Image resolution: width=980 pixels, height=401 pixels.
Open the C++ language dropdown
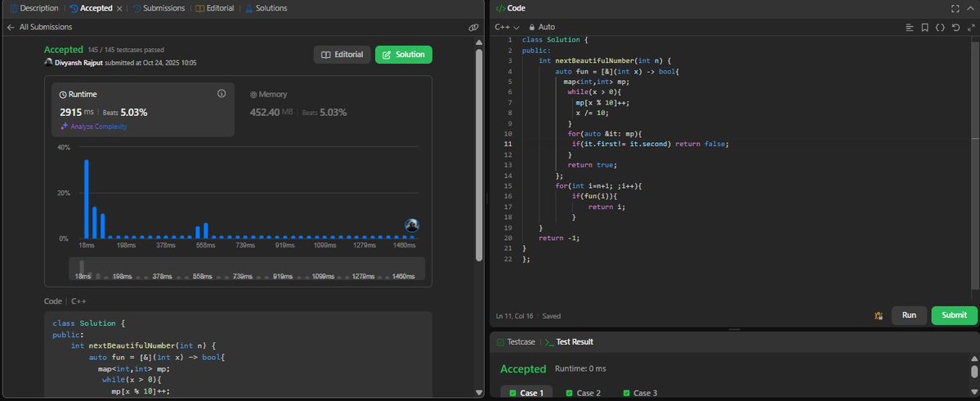[x=507, y=28]
